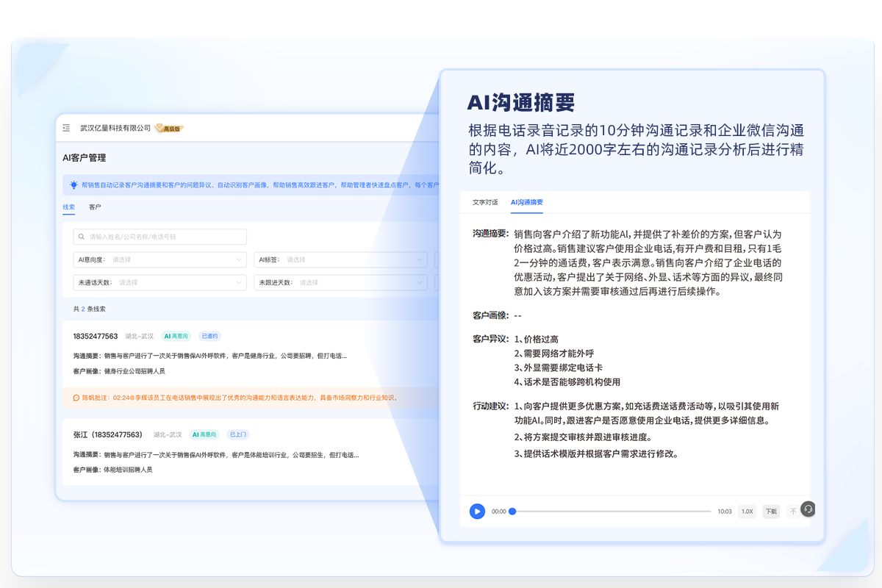Viewport: 882px width, 588px height.
Task: Change playback speed with the 1.0X button
Action: click(747, 512)
